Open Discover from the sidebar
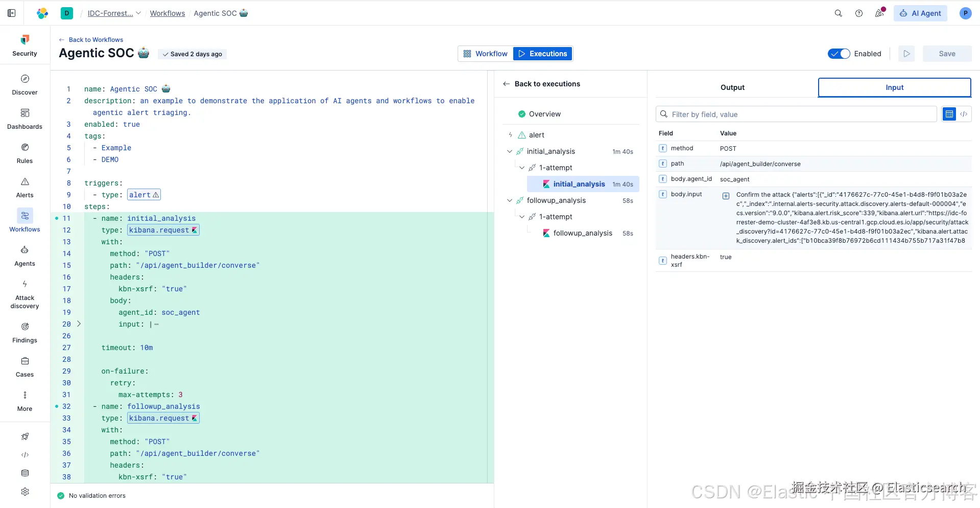This screenshot has height=508, width=980. 25,85
